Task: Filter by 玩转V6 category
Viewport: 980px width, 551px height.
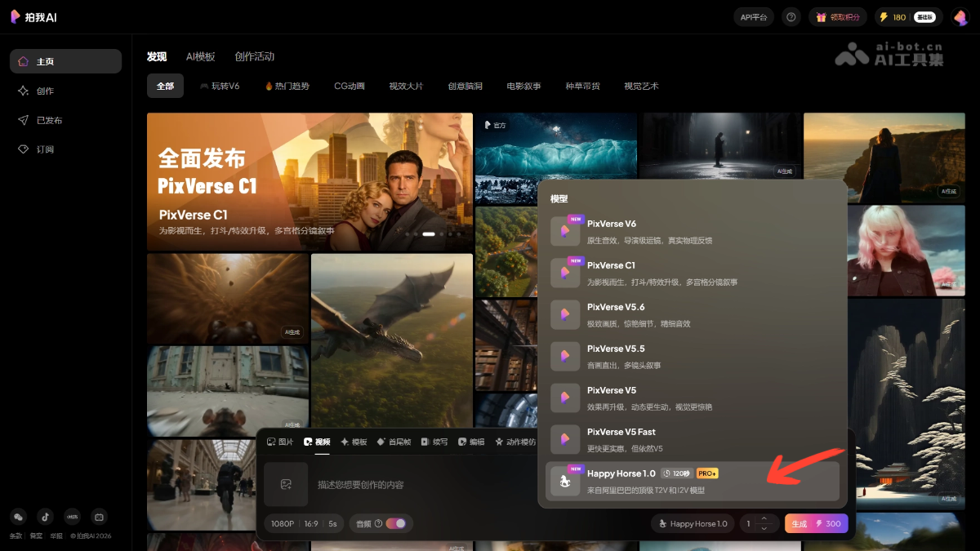Action: [220, 86]
